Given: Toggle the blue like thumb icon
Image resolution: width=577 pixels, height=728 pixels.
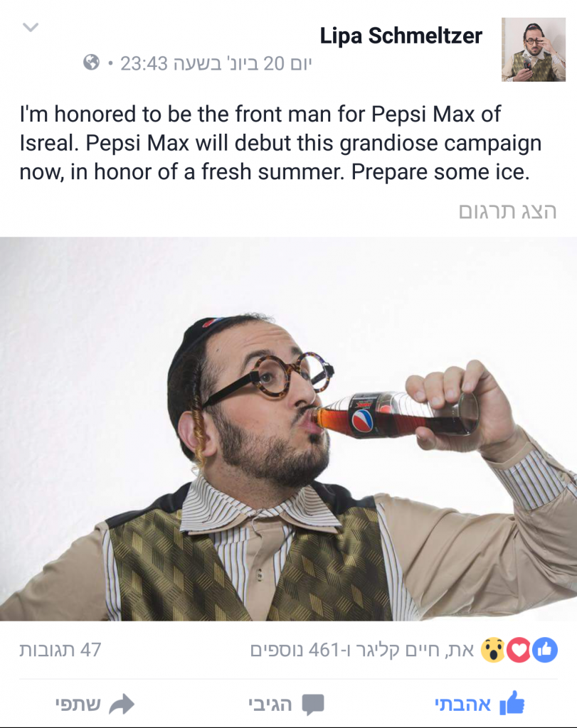Looking at the screenshot, I should [512, 703].
